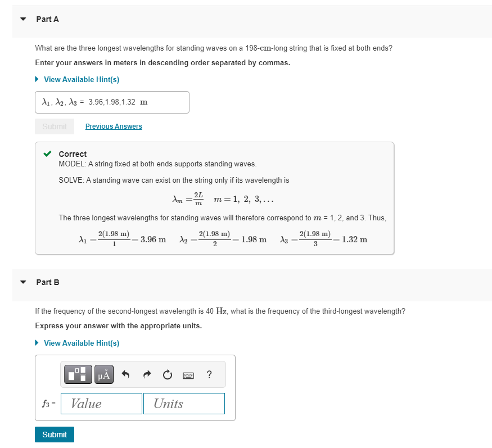
Task: Click the disabled Submit button in Part A
Action: point(54,126)
